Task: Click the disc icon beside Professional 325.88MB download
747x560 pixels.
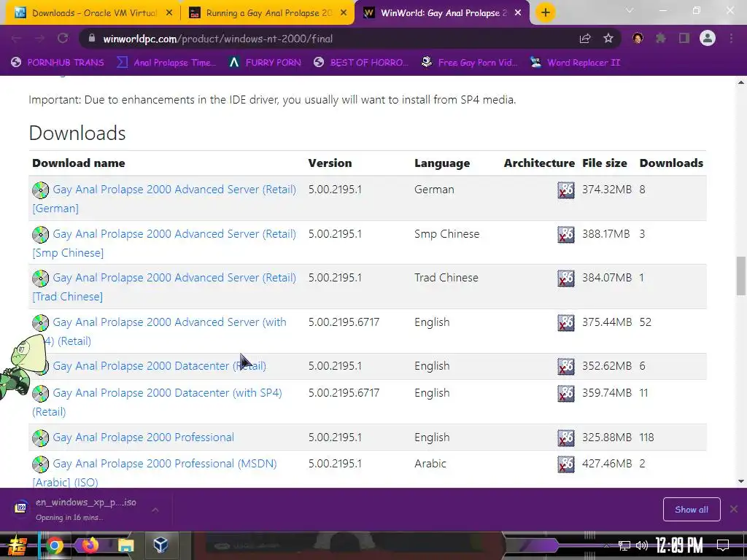Action: point(41,438)
